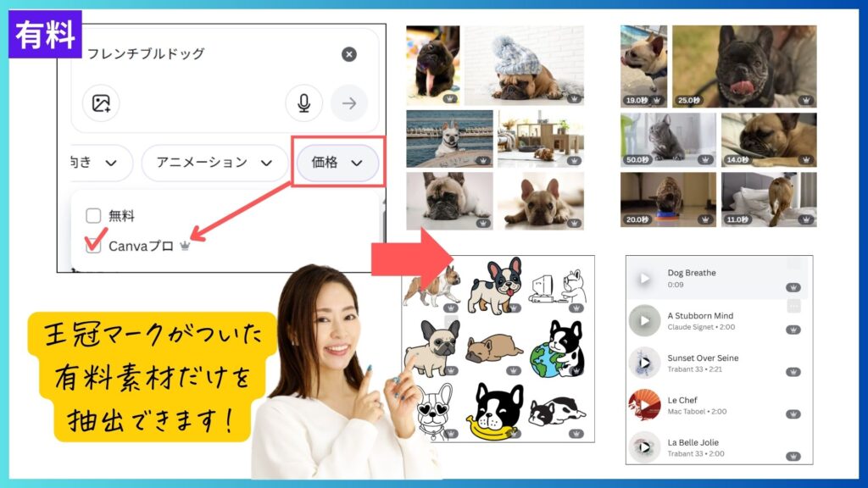Screen dimensions: 868x488
Task: Click the microphone voice search icon
Action: [303, 103]
